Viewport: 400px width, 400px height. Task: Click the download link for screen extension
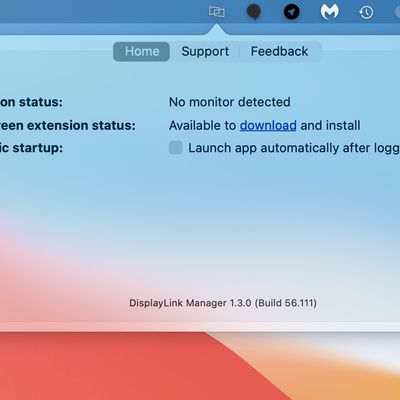[268, 126]
